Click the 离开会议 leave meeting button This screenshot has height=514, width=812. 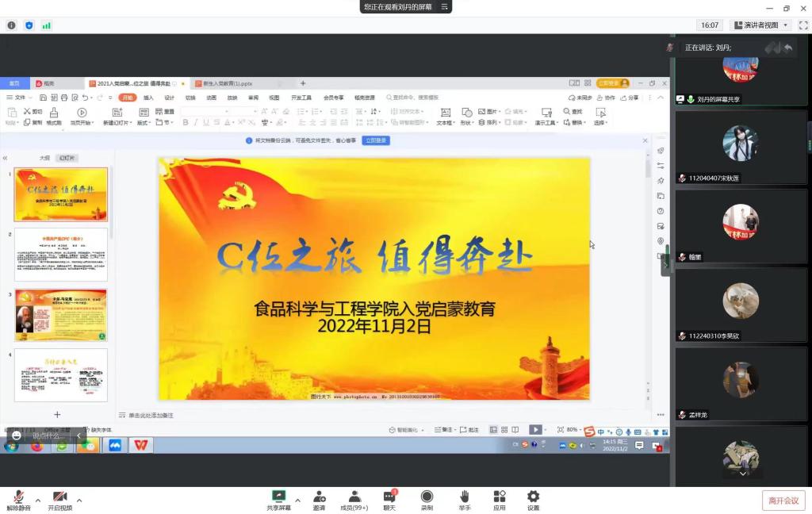tap(783, 501)
